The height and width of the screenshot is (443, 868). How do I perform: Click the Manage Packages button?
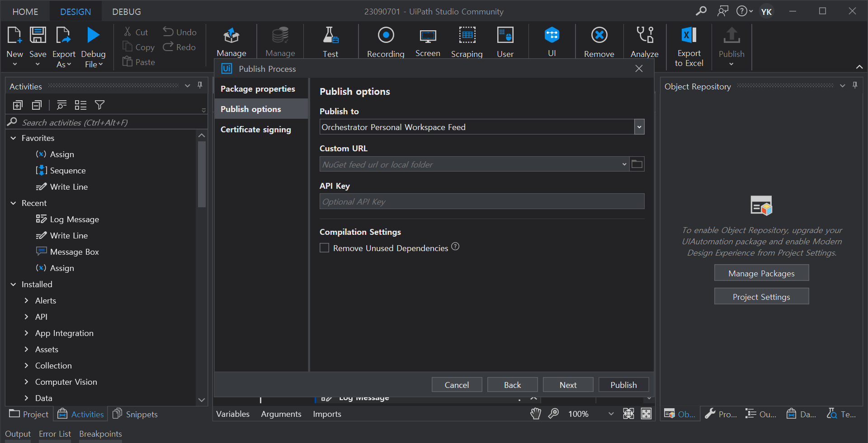tap(761, 273)
